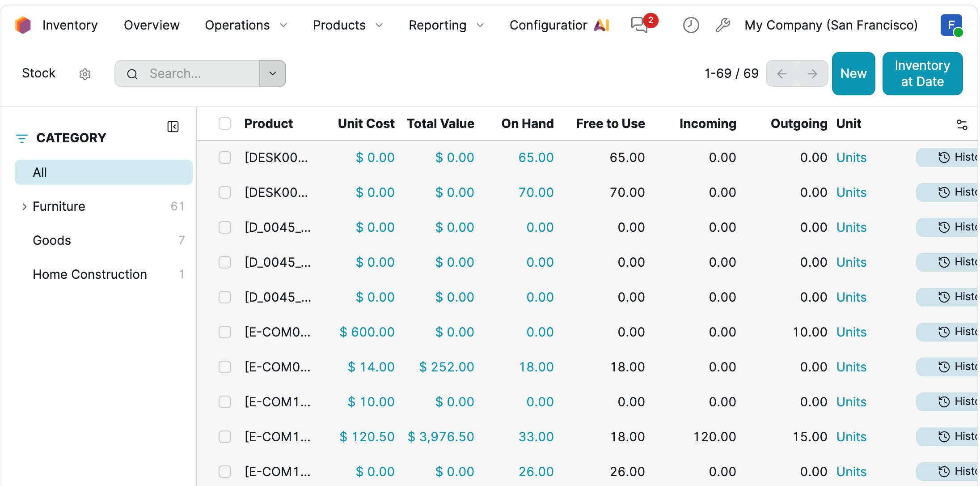Open the messages chat icon

pos(640,25)
